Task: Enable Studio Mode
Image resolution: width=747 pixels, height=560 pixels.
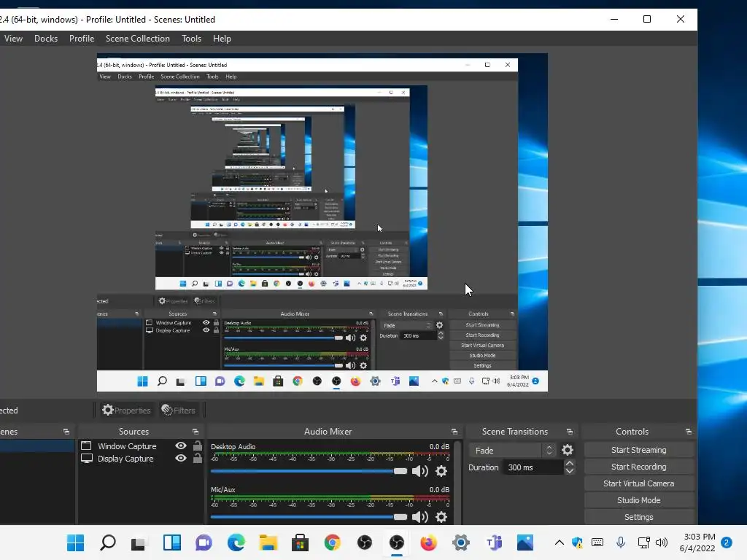Action: pos(639,500)
